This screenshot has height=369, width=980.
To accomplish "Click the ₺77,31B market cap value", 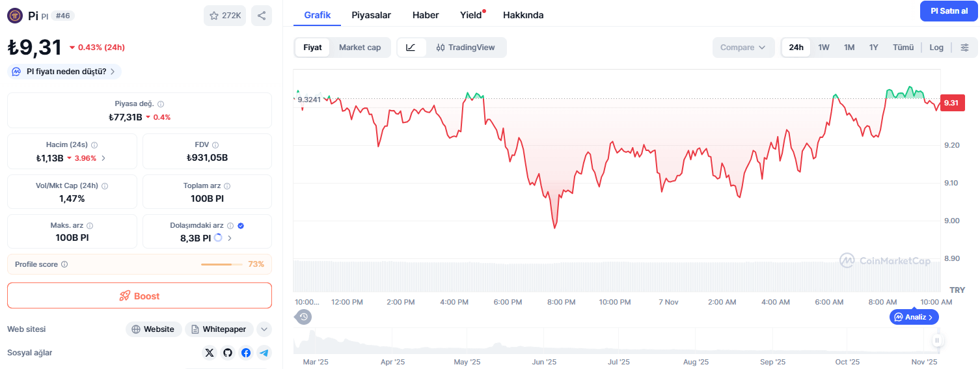I will click(x=126, y=117).
